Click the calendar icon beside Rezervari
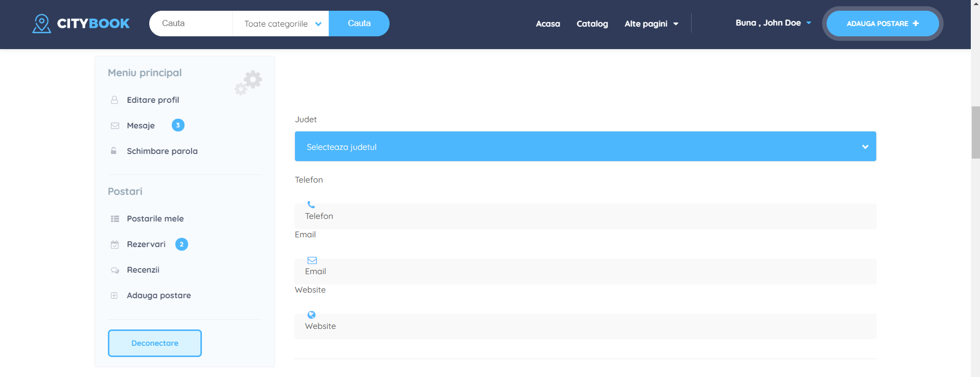This screenshot has width=980, height=377. 115,245
